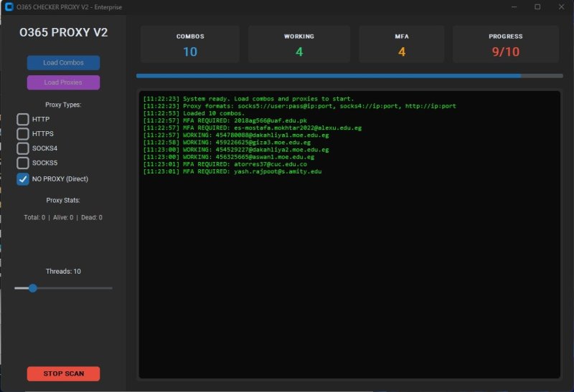Click the "Proxy formats" log line
Screen dimensions: 574x392
[299, 106]
